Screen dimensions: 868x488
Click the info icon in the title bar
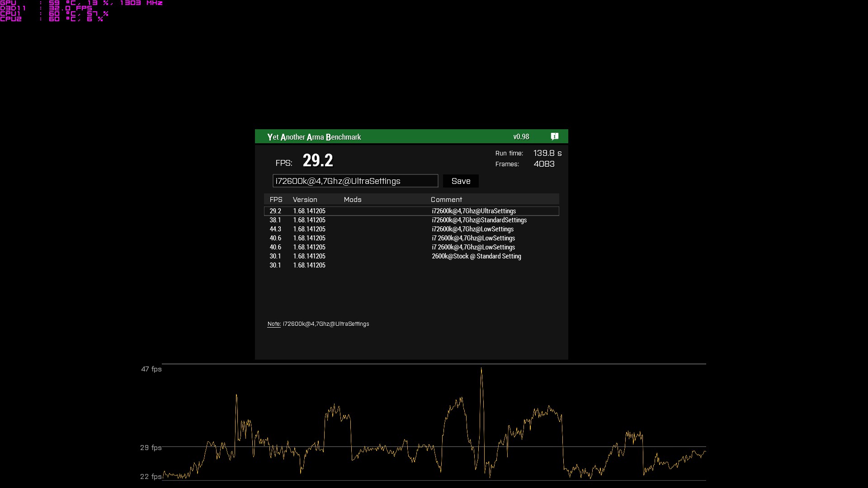tap(555, 136)
